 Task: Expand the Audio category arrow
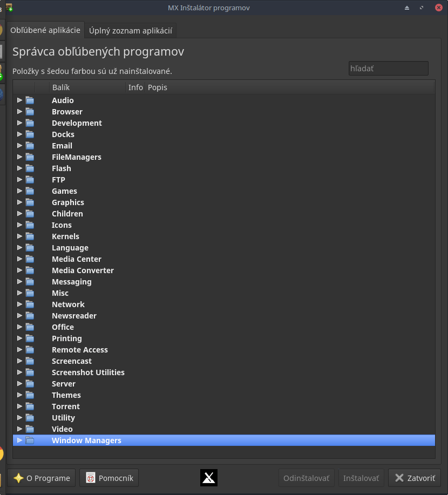click(x=19, y=100)
